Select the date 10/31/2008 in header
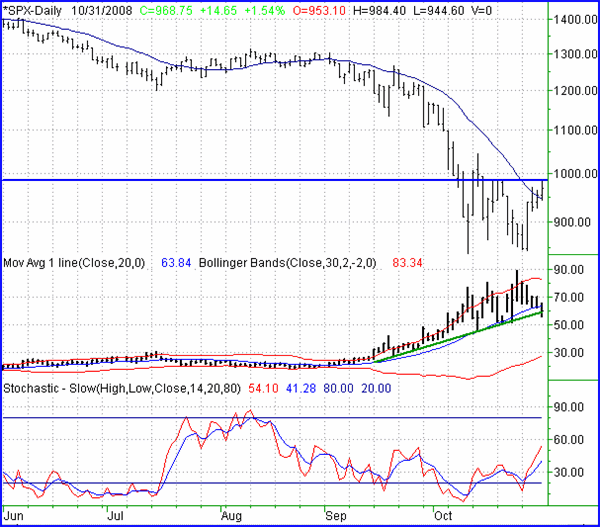The image size is (600, 527). pos(102,11)
